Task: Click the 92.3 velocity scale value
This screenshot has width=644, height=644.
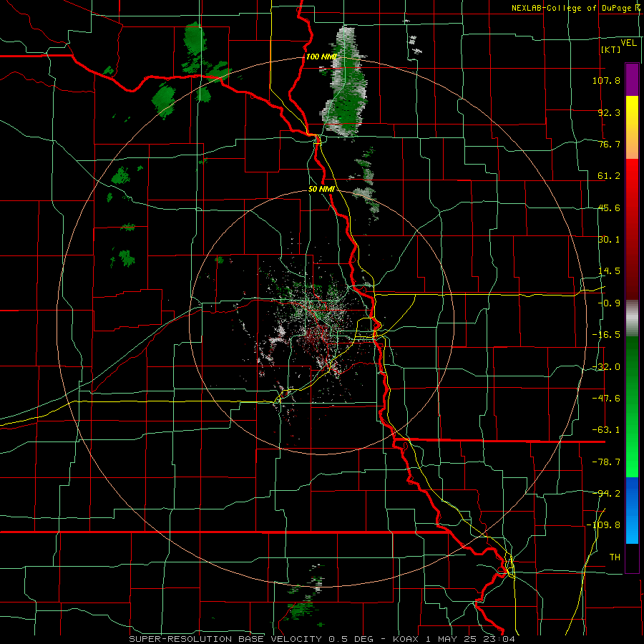Action: coord(609,112)
